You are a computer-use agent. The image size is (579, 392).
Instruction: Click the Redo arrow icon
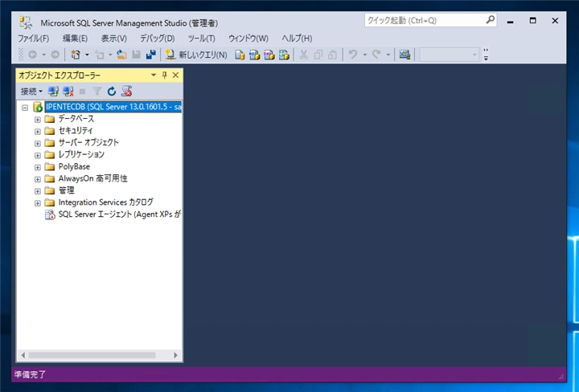(376, 55)
